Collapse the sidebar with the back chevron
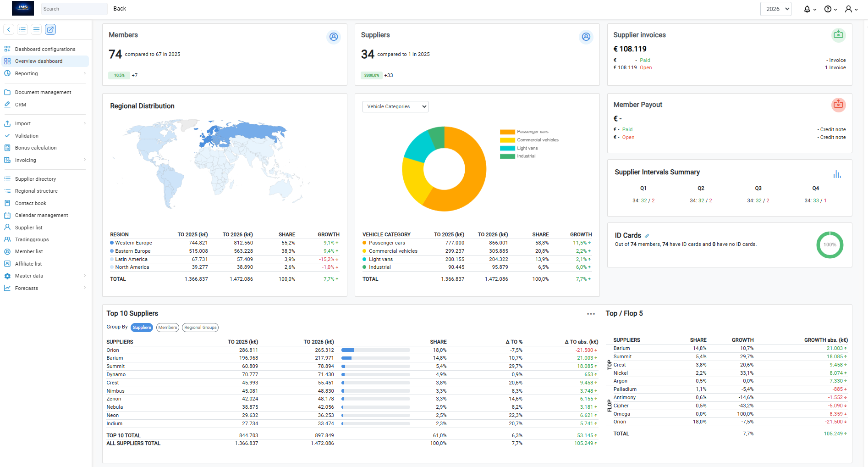The width and height of the screenshot is (868, 467). click(9, 29)
